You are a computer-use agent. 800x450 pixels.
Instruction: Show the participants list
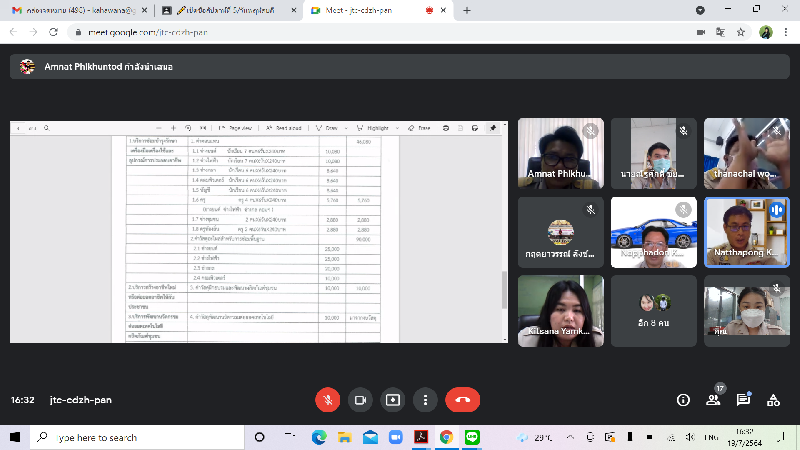tap(714, 399)
